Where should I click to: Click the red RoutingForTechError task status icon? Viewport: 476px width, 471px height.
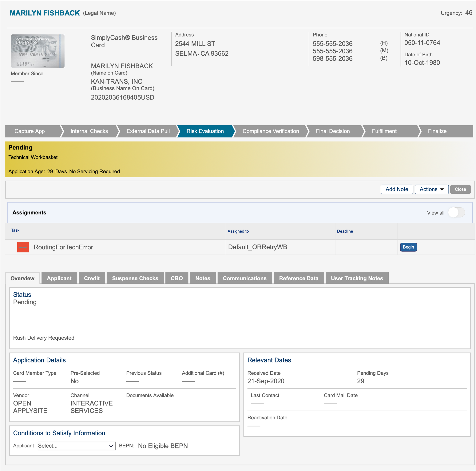click(x=23, y=247)
